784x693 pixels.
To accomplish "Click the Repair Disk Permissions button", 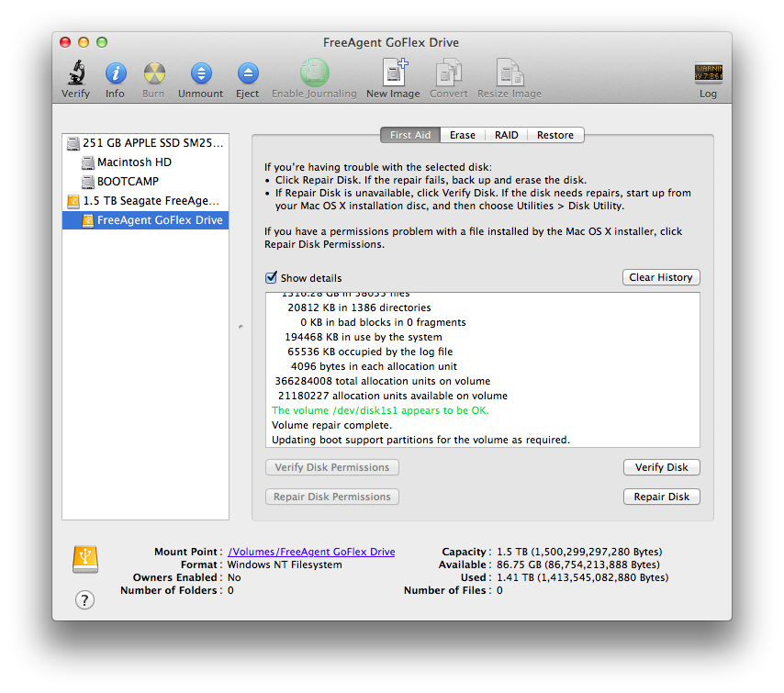I will point(332,497).
